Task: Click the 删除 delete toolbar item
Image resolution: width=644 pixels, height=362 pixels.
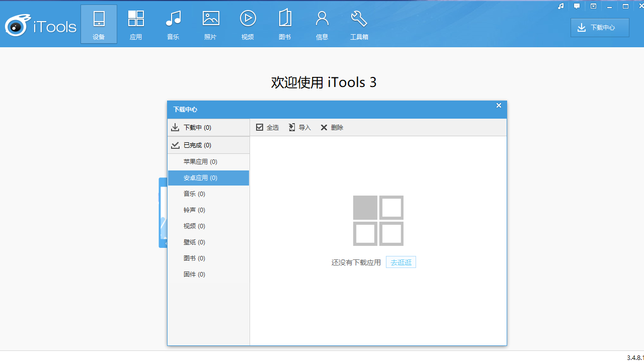Action: click(332, 127)
